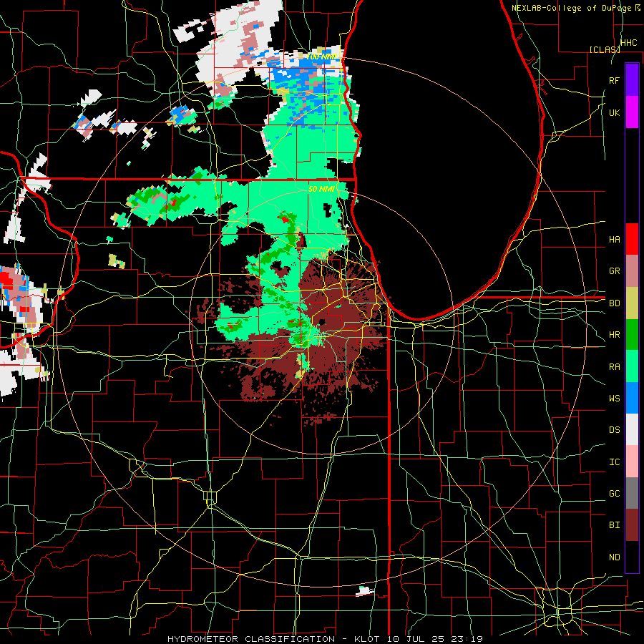The height and width of the screenshot is (644, 644).
Task: Click the 'HHC' product label
Action: [x=629, y=43]
